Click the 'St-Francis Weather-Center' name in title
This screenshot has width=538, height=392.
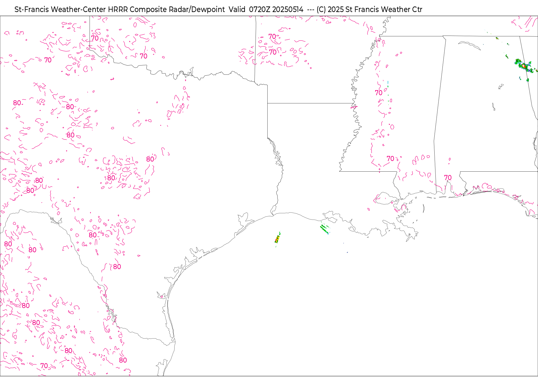point(60,10)
